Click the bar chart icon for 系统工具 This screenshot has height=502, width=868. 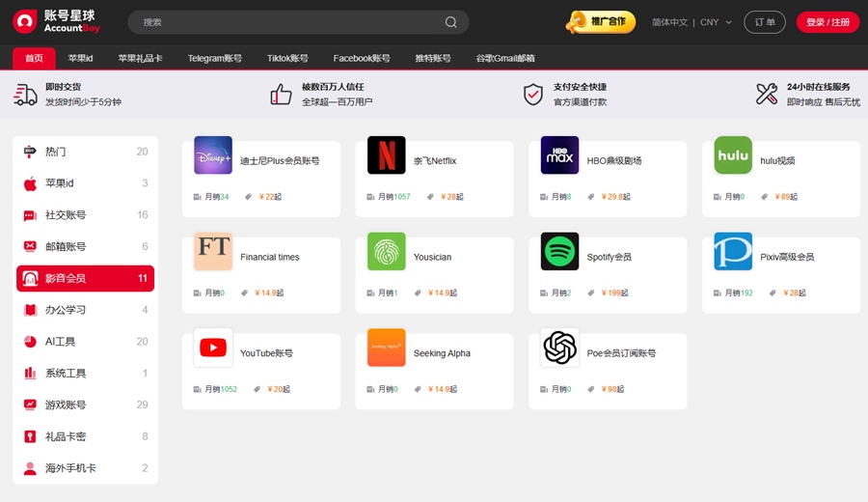tap(30, 373)
